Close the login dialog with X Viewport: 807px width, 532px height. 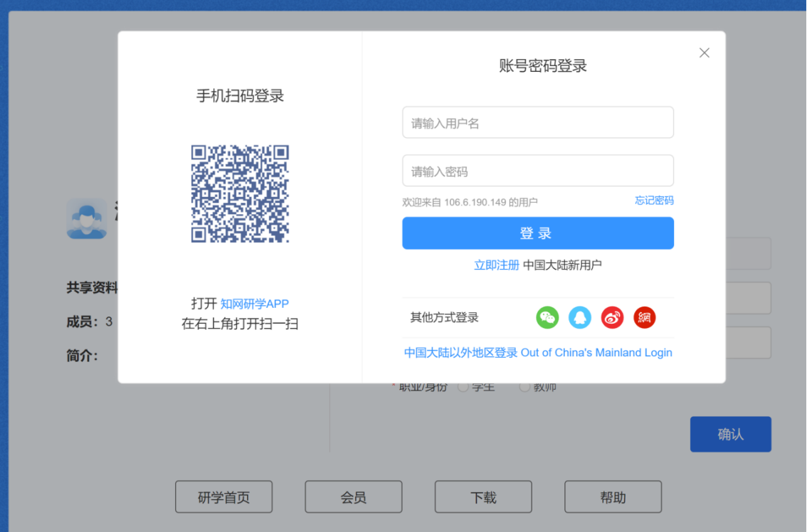704,53
